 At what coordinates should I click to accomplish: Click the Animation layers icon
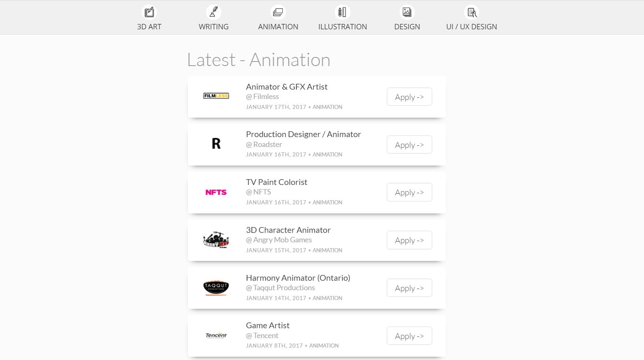pos(278,12)
